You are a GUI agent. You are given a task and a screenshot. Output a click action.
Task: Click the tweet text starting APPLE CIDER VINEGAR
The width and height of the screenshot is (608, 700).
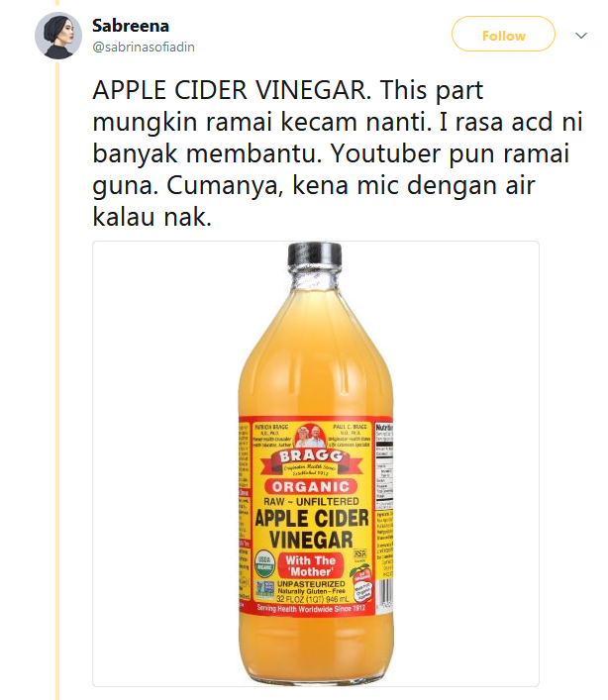point(337,153)
